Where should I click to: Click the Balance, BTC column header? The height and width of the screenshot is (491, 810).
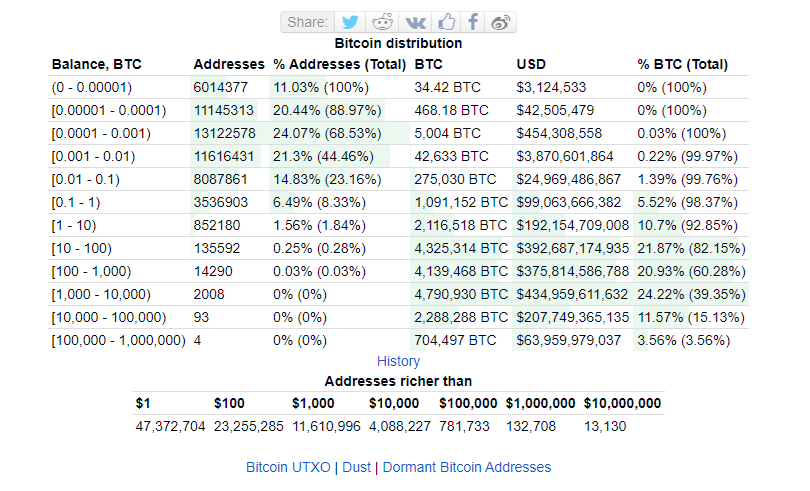(97, 65)
